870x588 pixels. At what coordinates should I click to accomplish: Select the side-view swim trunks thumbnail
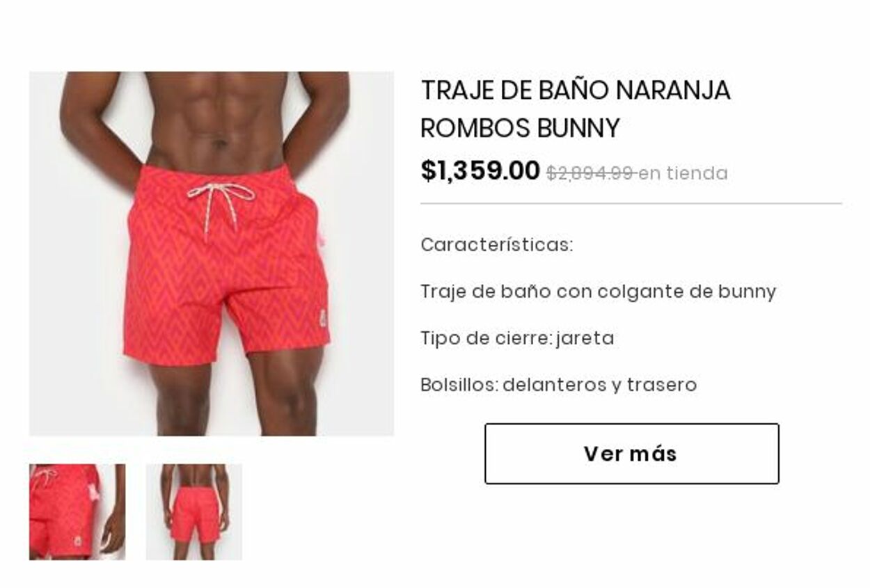tap(77, 511)
